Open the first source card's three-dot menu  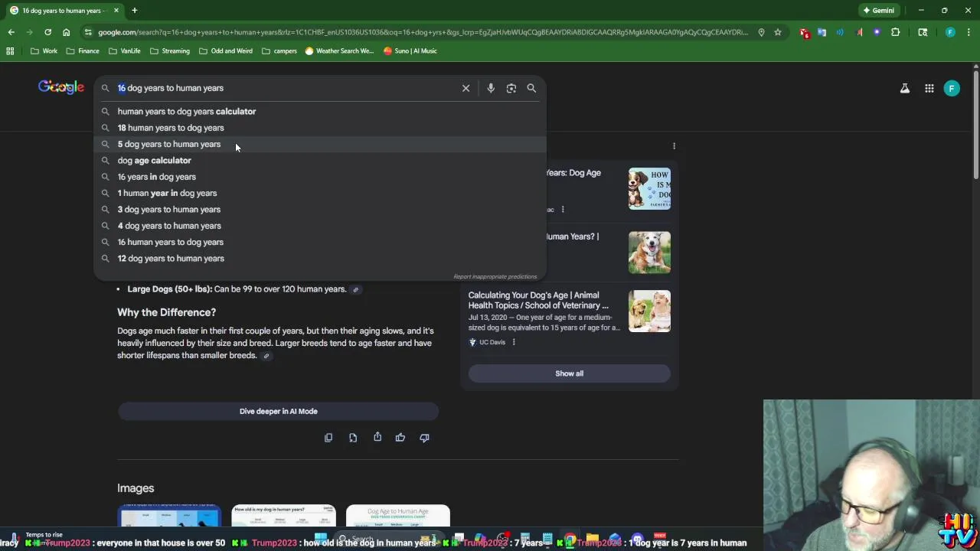tap(563, 210)
